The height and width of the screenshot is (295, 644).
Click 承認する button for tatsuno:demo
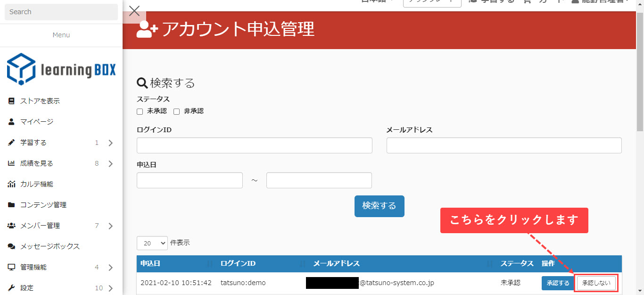coord(558,283)
